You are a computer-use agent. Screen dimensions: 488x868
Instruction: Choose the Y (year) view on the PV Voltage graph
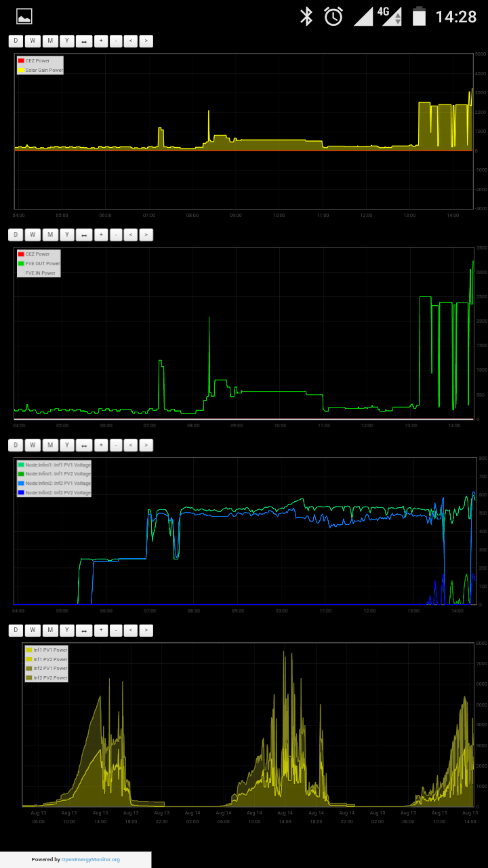pyautogui.click(x=66, y=446)
